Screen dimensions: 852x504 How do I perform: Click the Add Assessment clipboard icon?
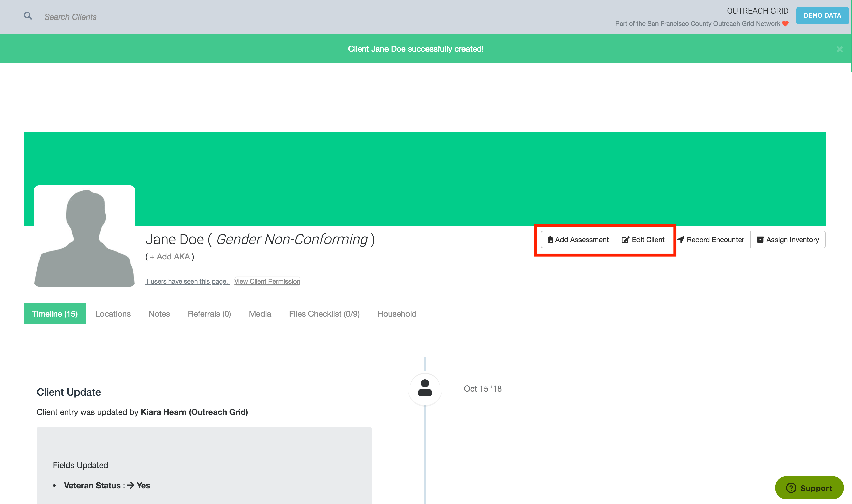tap(550, 240)
